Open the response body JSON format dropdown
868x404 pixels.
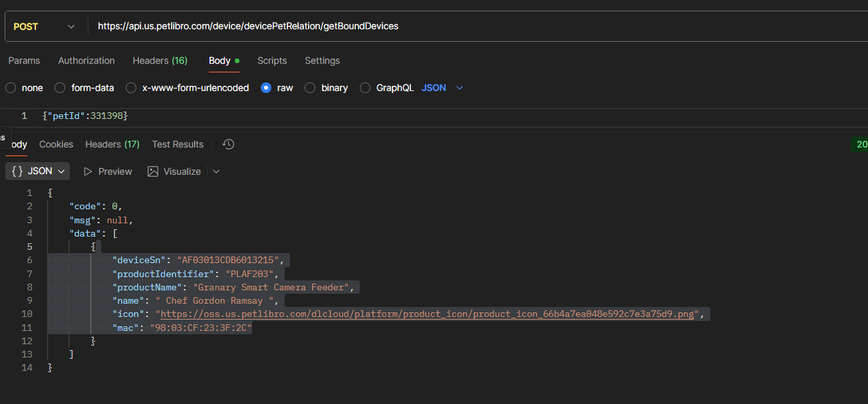(60, 171)
